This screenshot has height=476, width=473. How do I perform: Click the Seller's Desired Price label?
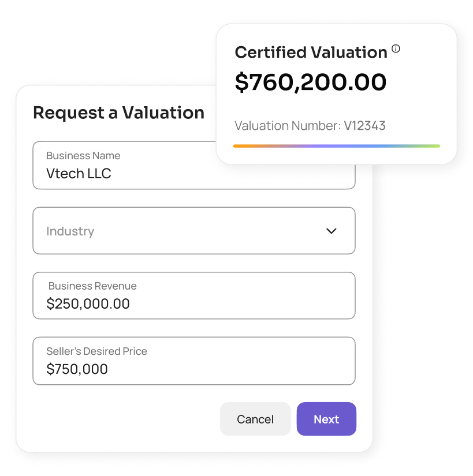point(96,351)
